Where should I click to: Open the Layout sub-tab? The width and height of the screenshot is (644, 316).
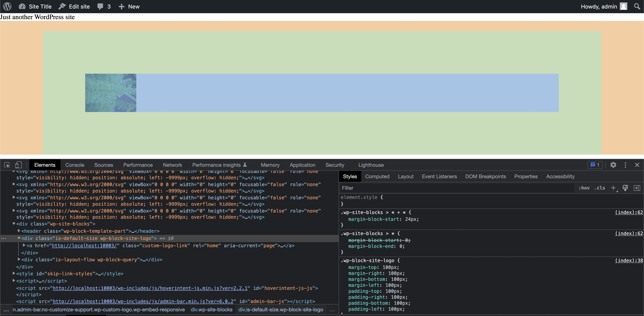[405, 177]
